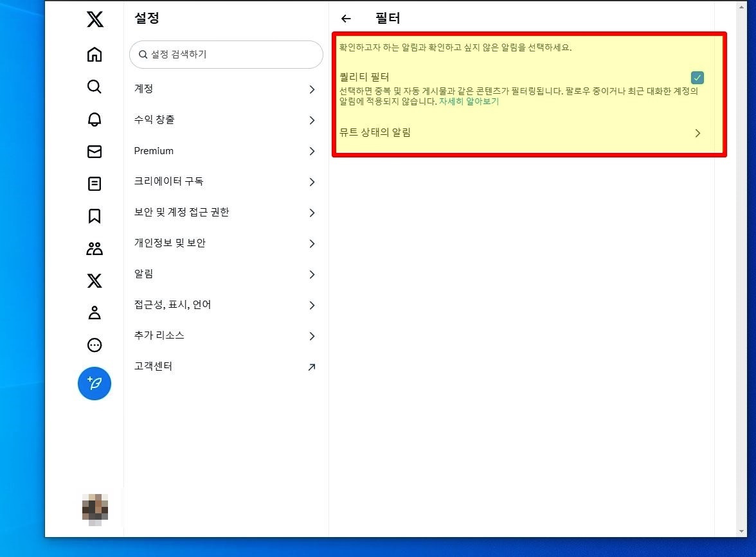Compose new post with blue feather button
This screenshot has height=557, width=756.
[x=94, y=384]
